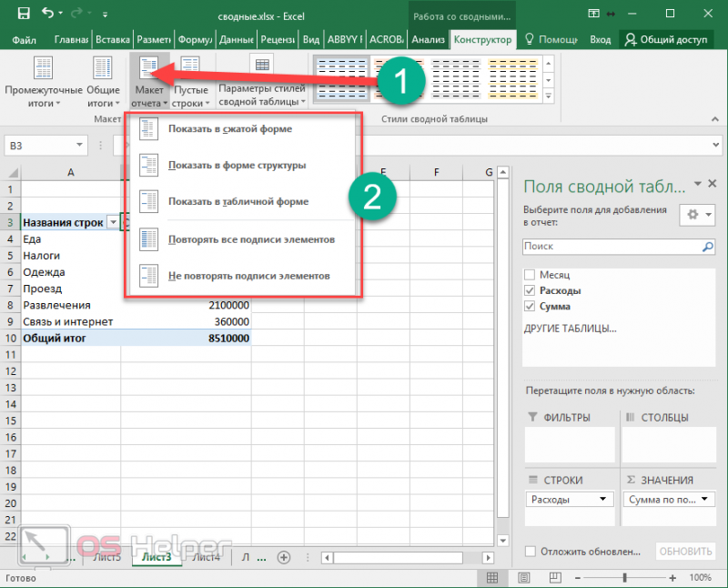
Task: Open zoom dialog via 100% label
Action: (700, 578)
